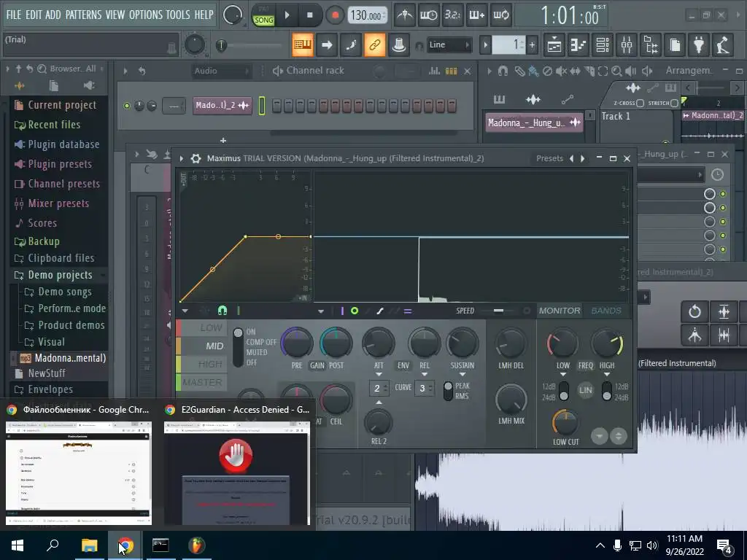Toggle the Z-CROSS option in Arrangement
This screenshot has width=747, height=560.
pyautogui.click(x=640, y=103)
